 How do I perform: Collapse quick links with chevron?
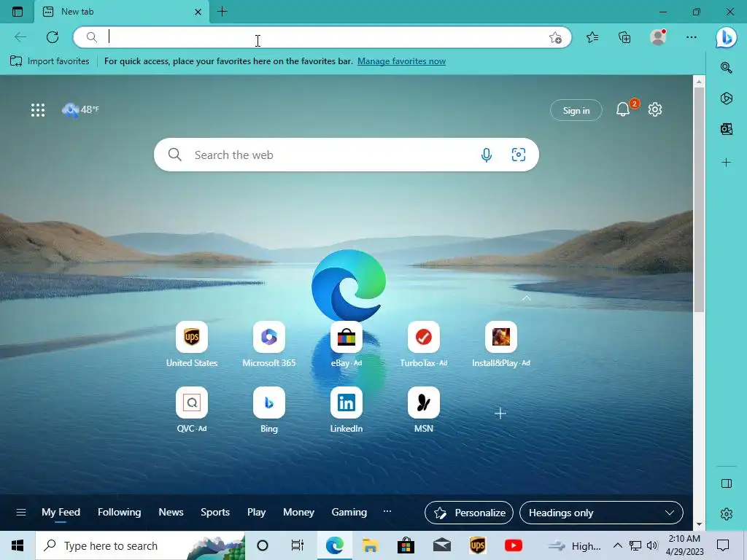pyautogui.click(x=526, y=298)
